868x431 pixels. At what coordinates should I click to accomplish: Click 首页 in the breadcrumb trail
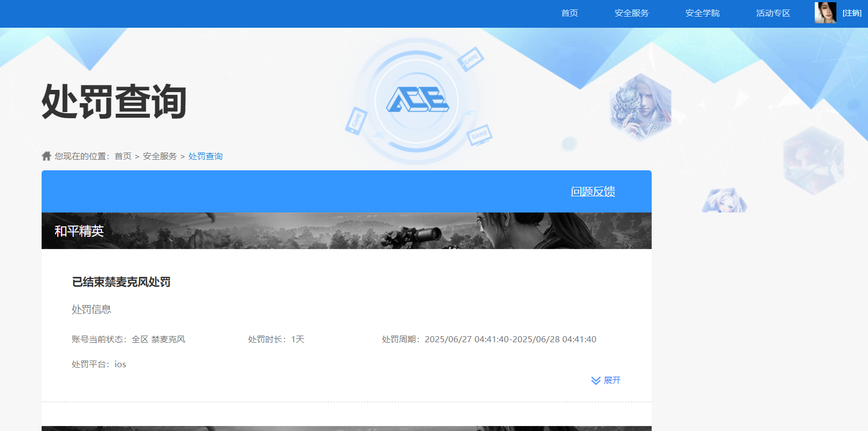[x=122, y=156]
